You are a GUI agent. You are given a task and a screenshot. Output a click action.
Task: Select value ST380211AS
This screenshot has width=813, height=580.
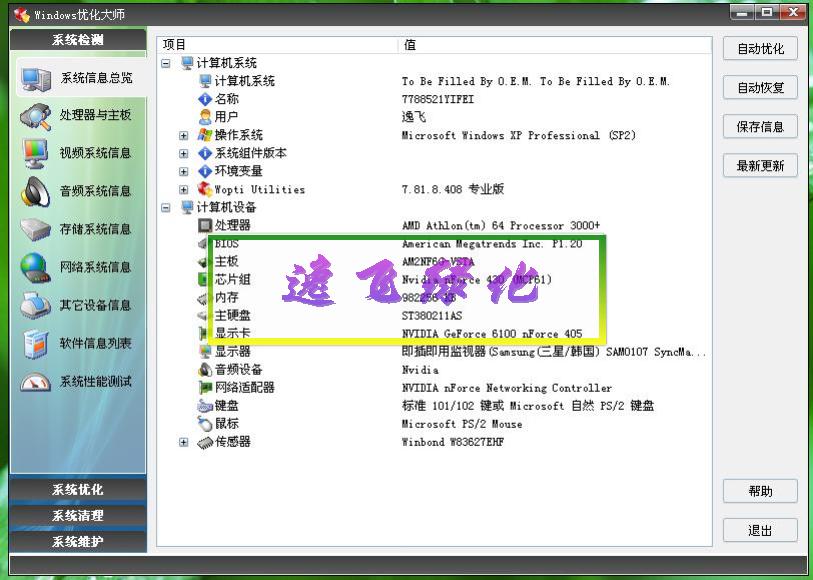click(432, 316)
